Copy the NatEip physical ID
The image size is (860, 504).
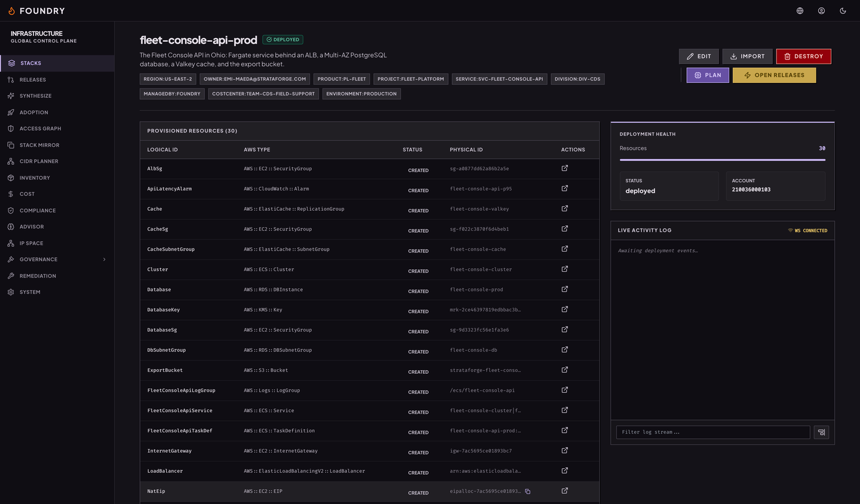pos(527,491)
